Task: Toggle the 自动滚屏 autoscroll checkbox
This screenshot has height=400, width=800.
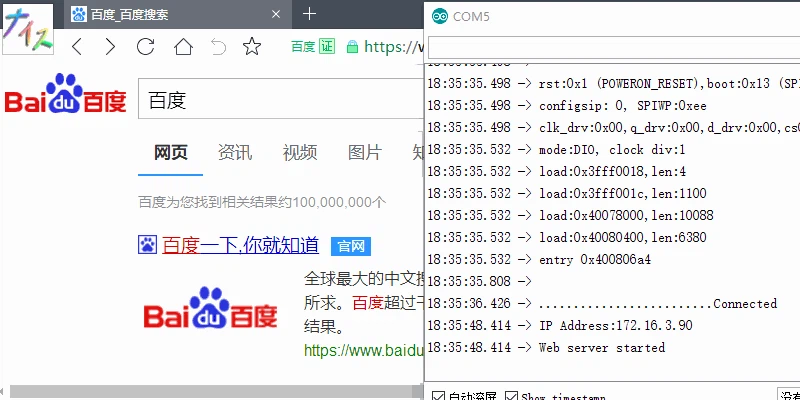Action: click(438, 396)
